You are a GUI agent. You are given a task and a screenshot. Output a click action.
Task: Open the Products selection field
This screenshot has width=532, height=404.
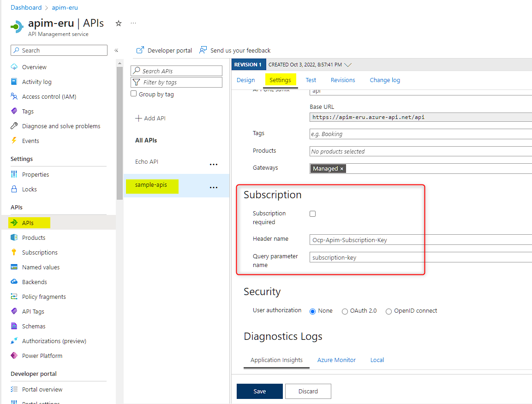[x=421, y=151]
